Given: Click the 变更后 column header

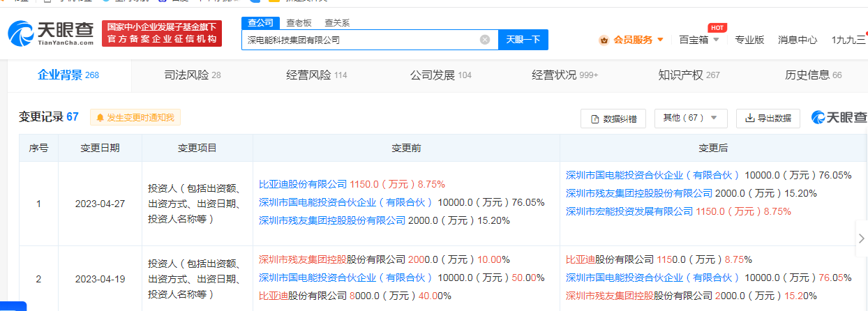Looking at the screenshot, I should pyautogui.click(x=713, y=148).
